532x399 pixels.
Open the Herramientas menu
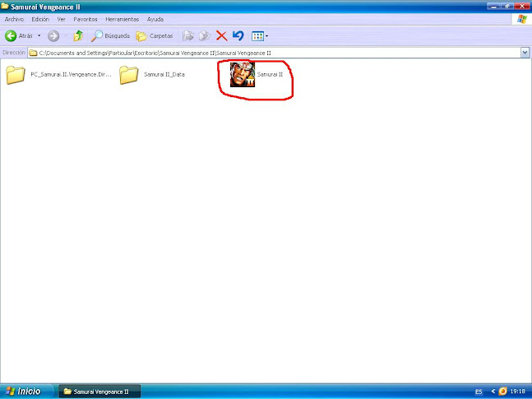click(x=123, y=20)
